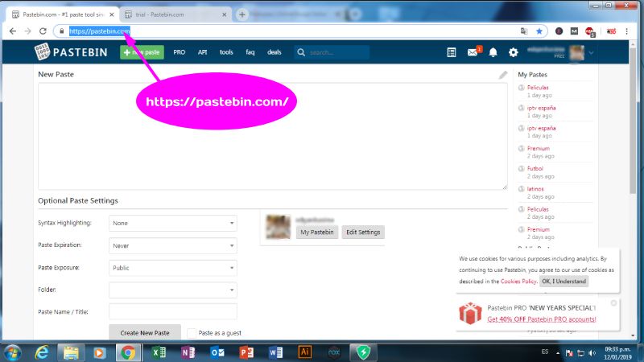The height and width of the screenshot is (362, 644).
Task: Open the faq menu item
Action: pos(250,52)
